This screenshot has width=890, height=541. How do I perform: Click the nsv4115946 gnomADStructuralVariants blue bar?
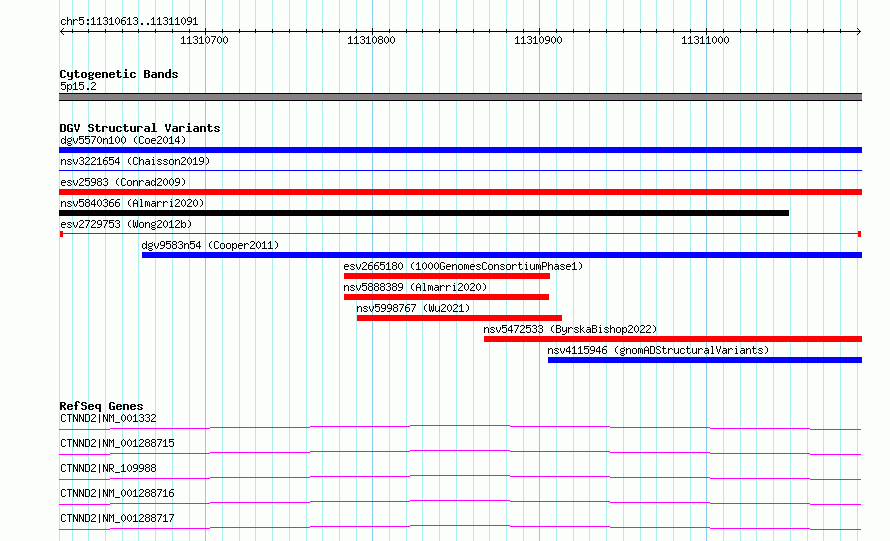coord(705,360)
